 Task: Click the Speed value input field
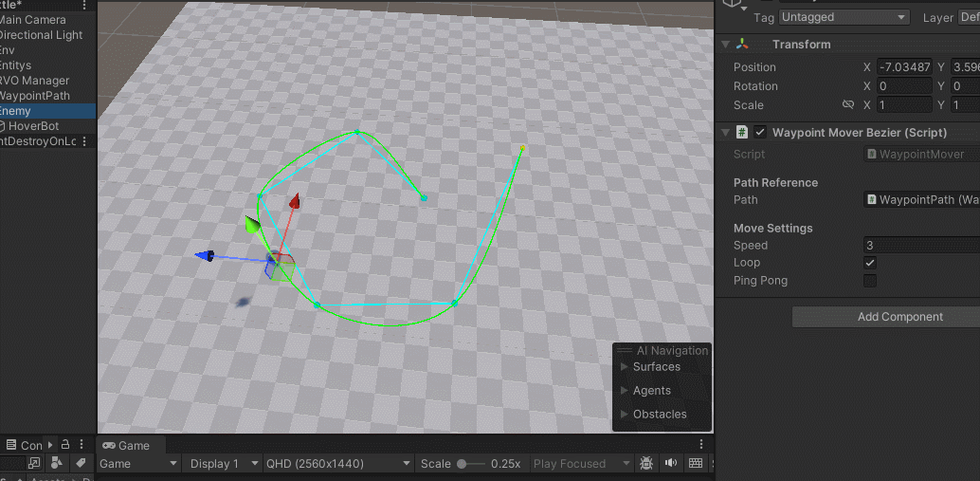click(x=921, y=246)
